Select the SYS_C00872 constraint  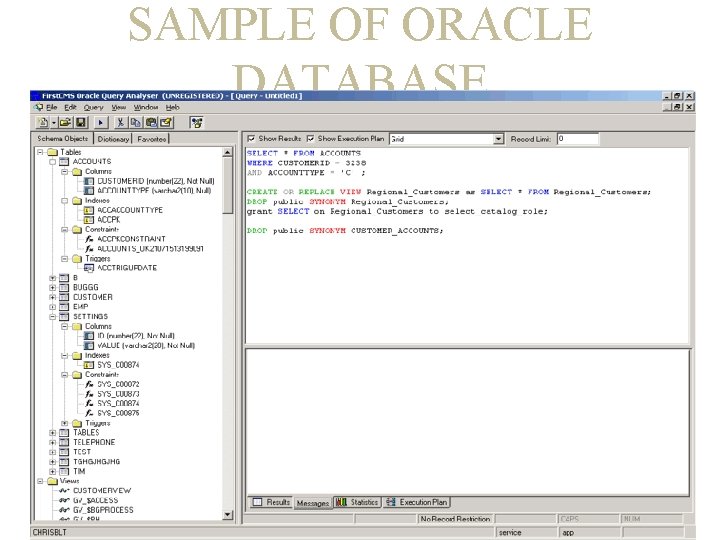(x=118, y=384)
